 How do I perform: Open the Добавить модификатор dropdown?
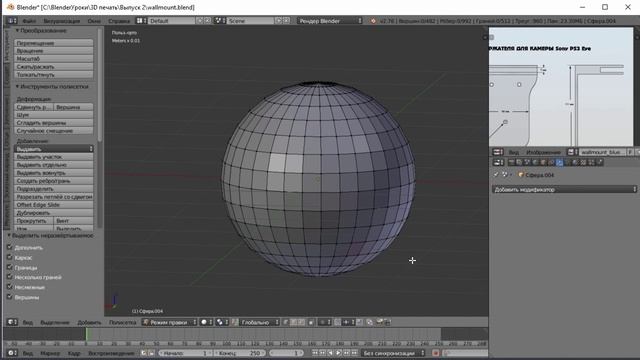coord(564,189)
